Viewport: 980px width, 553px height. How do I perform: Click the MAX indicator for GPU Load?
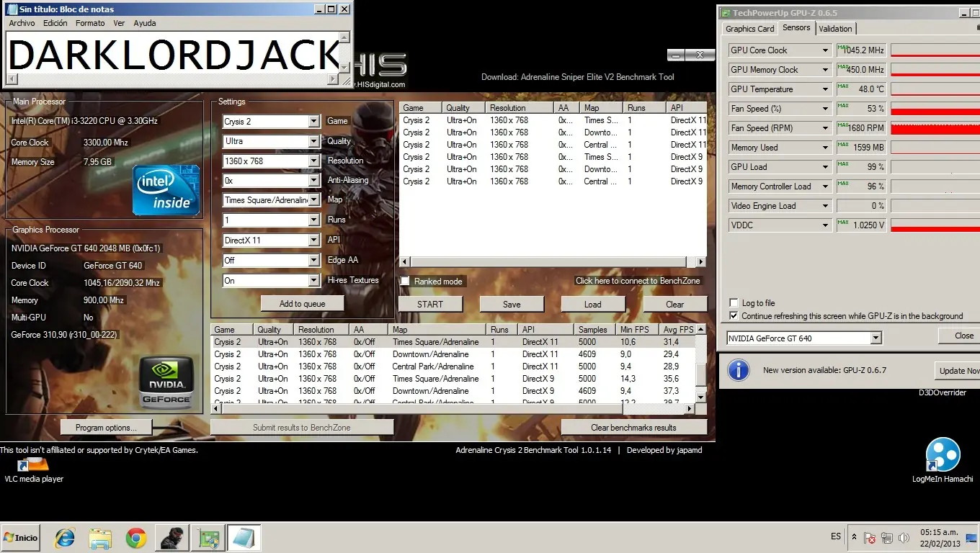point(842,166)
